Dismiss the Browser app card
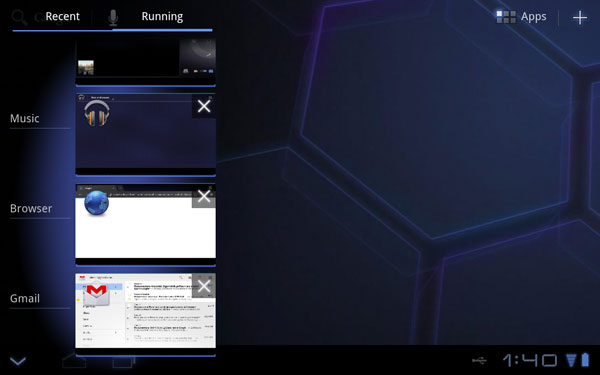Screen dimensions: 600x375 [x=204, y=196]
